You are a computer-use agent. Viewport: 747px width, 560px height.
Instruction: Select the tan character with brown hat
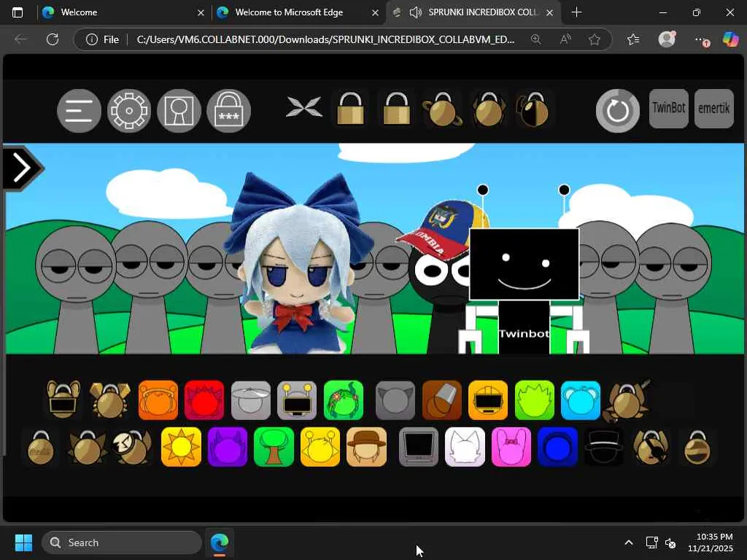point(366,447)
